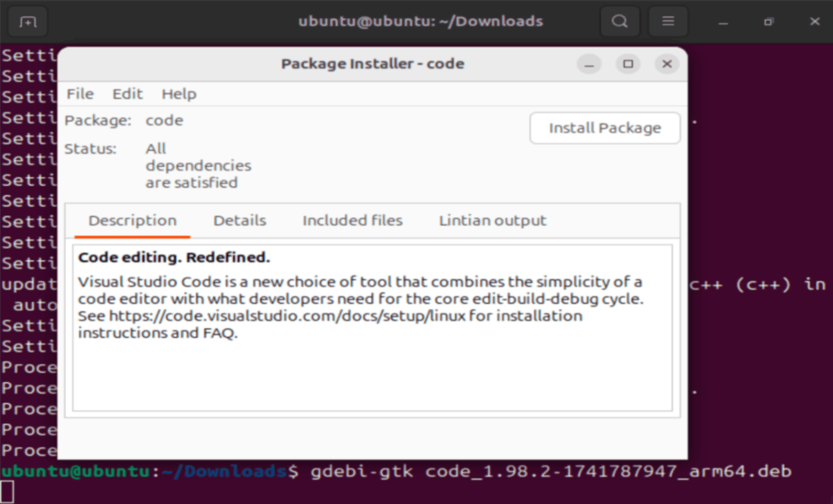
Task: Click the Install Package button
Action: tap(604, 128)
